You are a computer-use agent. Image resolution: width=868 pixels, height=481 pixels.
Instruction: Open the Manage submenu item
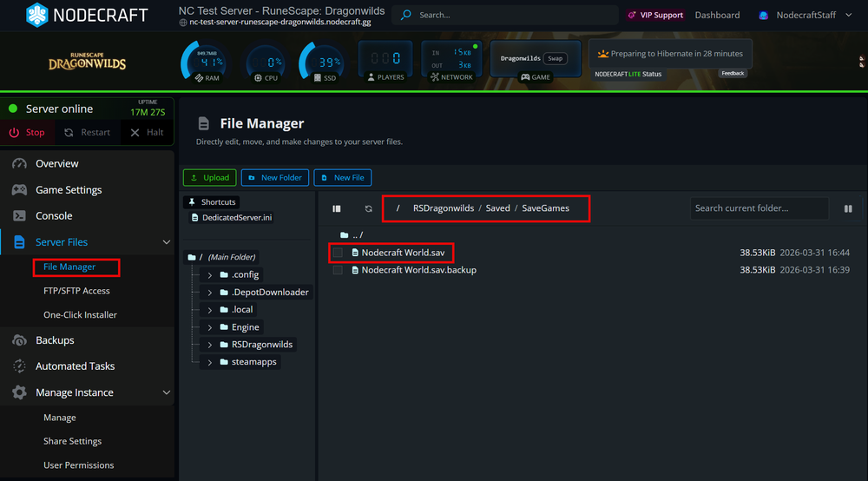60,418
